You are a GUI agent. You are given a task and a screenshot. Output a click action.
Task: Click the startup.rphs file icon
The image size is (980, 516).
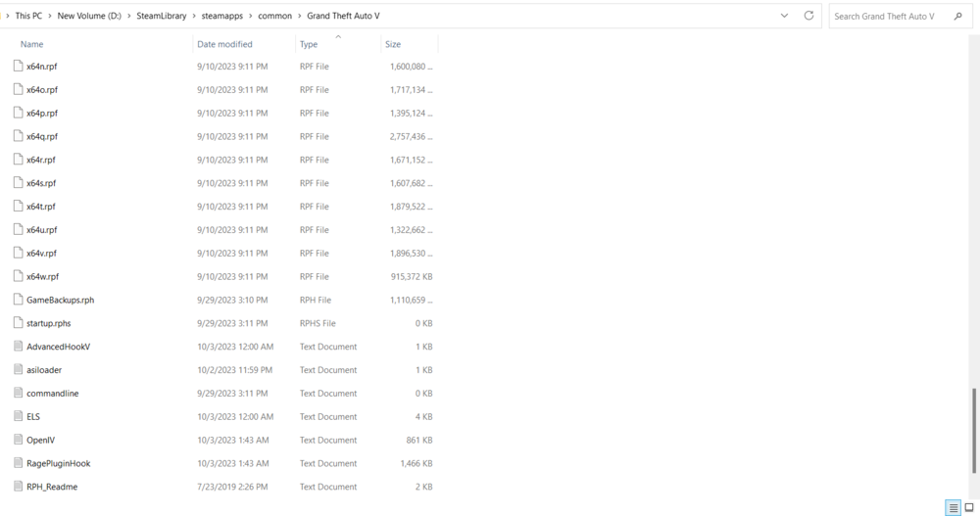pyautogui.click(x=18, y=322)
